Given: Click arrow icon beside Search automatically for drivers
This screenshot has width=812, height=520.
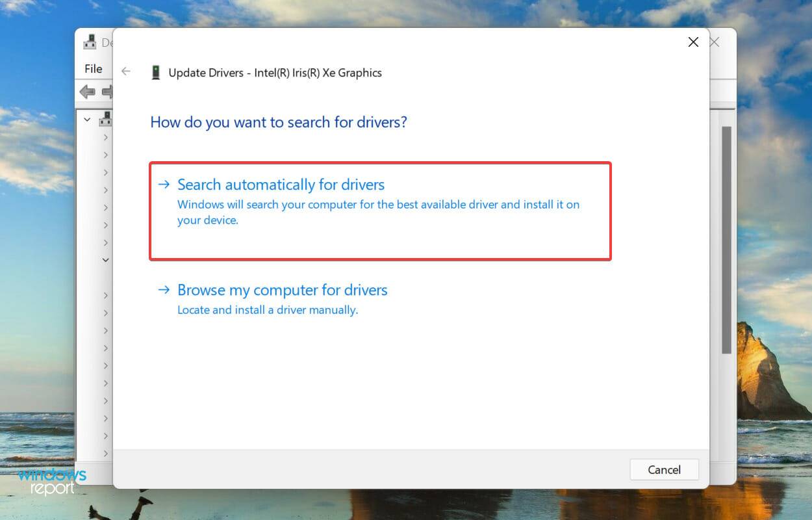Looking at the screenshot, I should coord(164,185).
